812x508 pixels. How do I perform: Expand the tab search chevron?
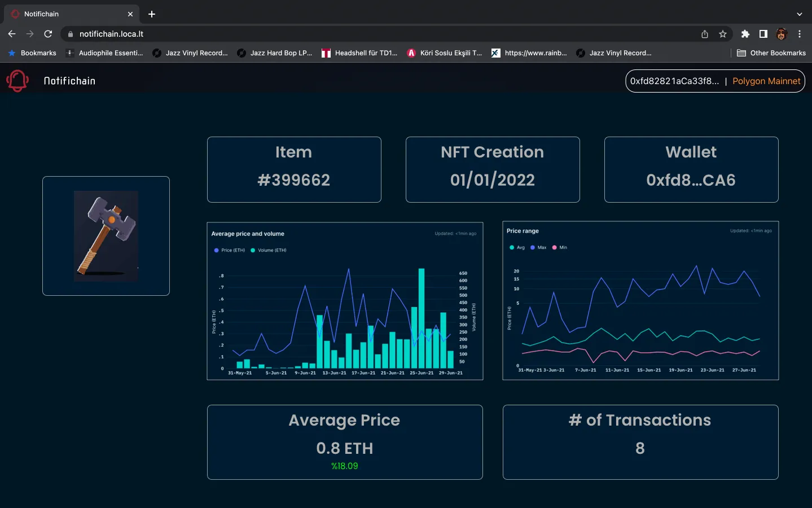(x=799, y=14)
